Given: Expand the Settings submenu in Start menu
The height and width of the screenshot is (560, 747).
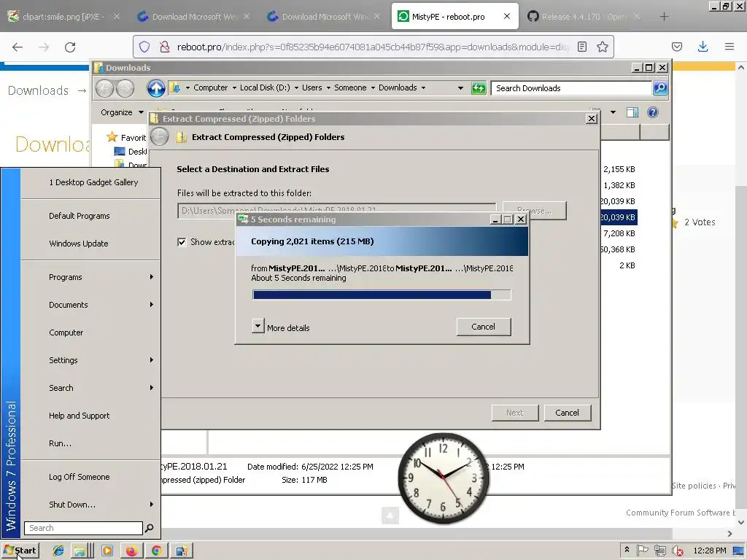Looking at the screenshot, I should (x=152, y=360).
